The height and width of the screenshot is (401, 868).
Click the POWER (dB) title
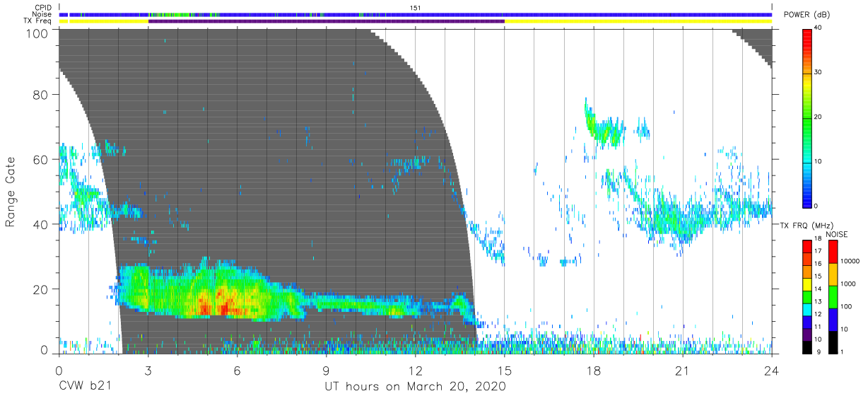pos(806,15)
